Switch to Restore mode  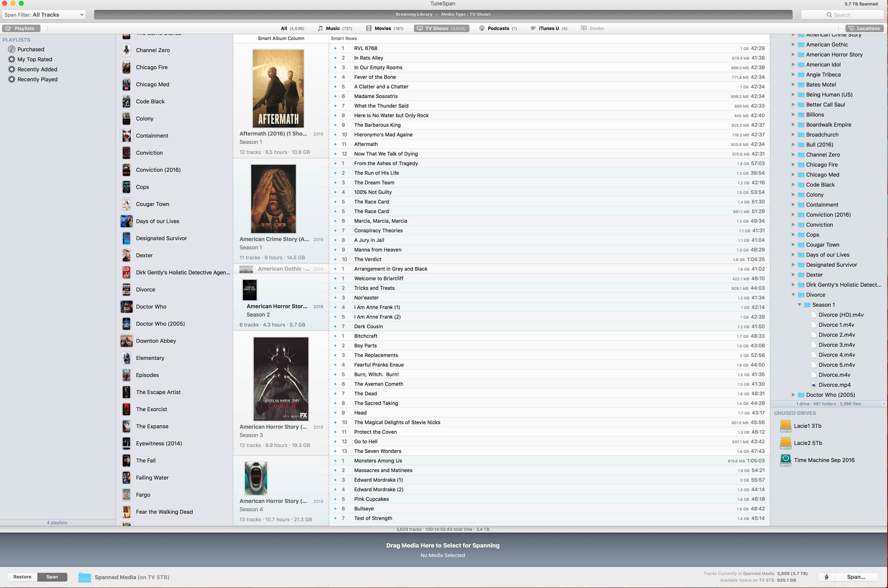coord(22,577)
